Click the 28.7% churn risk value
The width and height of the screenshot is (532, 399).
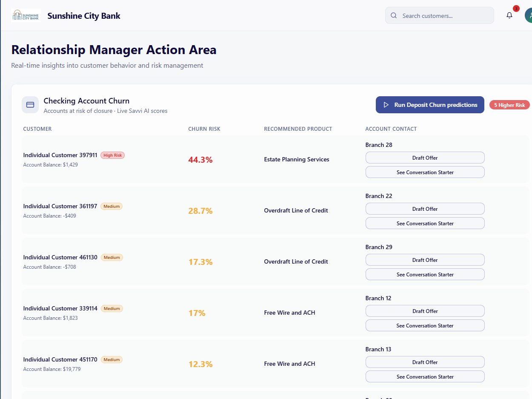[200, 211]
